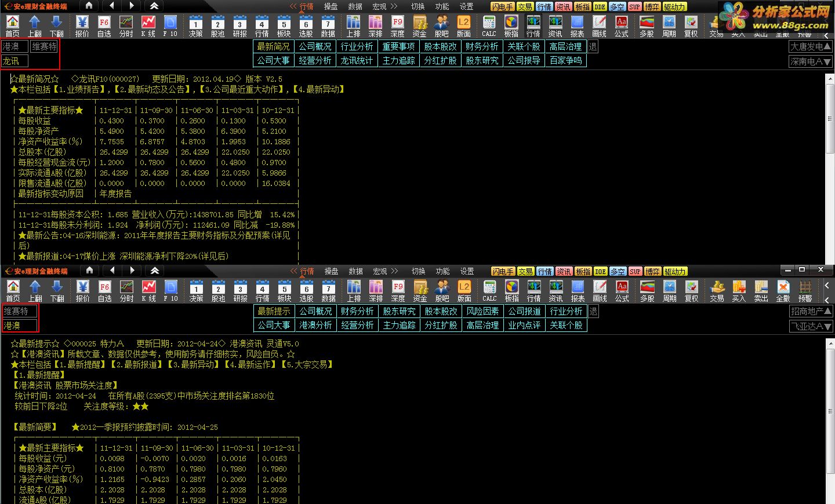Open 财务分析 tab in upper window
The width and height of the screenshot is (835, 504).
[482, 46]
